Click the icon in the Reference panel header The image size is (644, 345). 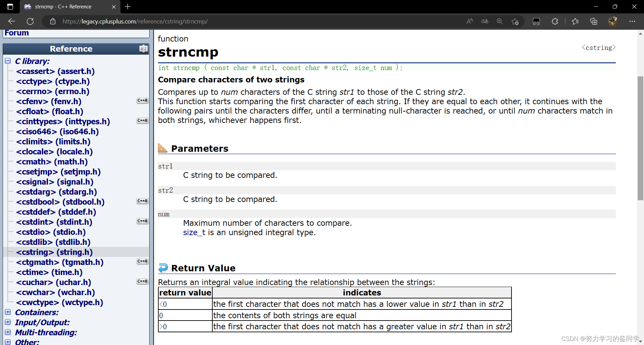tap(143, 49)
